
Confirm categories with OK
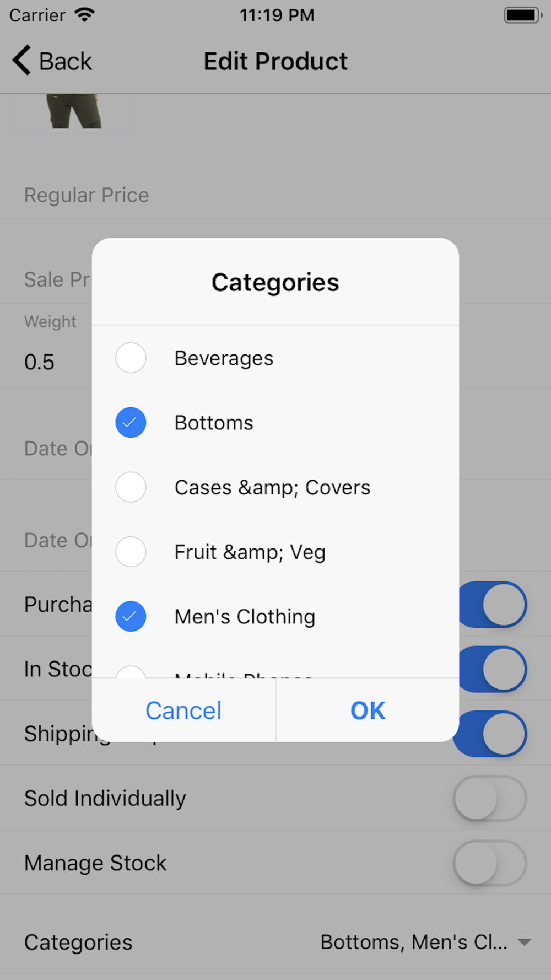coord(368,710)
